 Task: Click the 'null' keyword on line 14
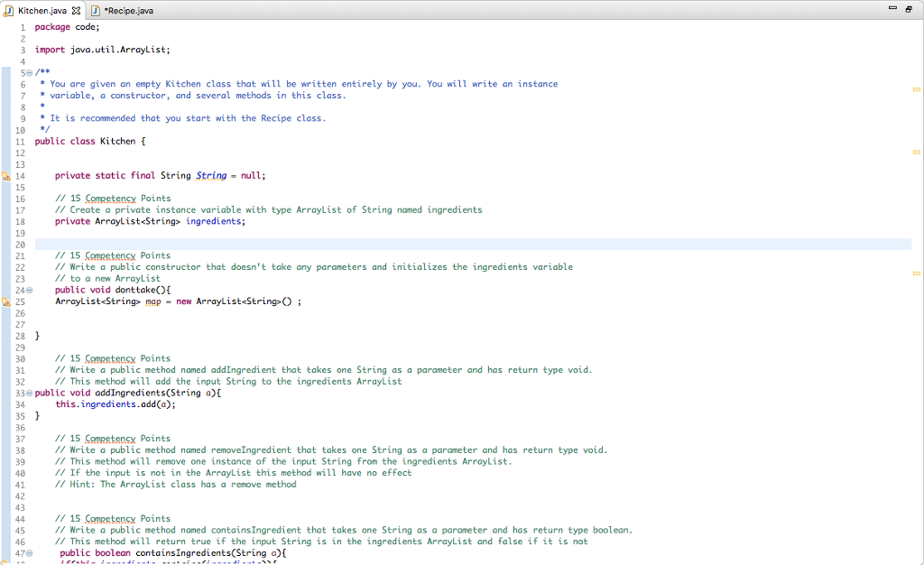pyautogui.click(x=251, y=176)
